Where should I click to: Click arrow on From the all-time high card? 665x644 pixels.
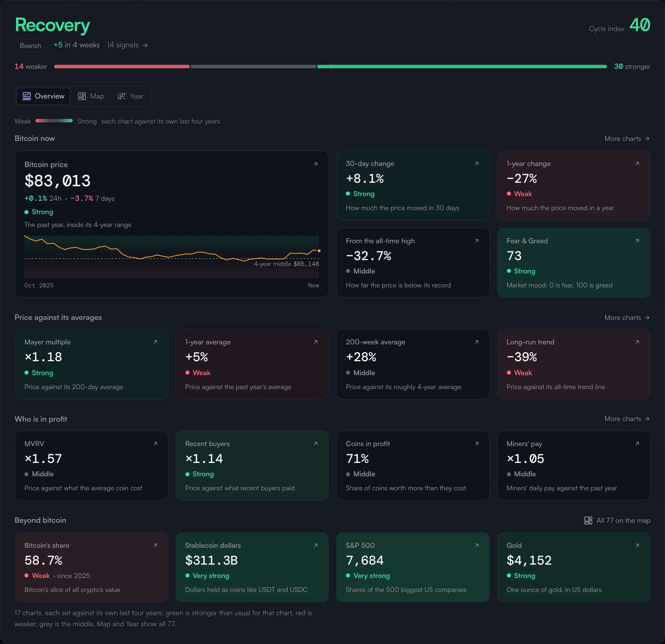476,241
